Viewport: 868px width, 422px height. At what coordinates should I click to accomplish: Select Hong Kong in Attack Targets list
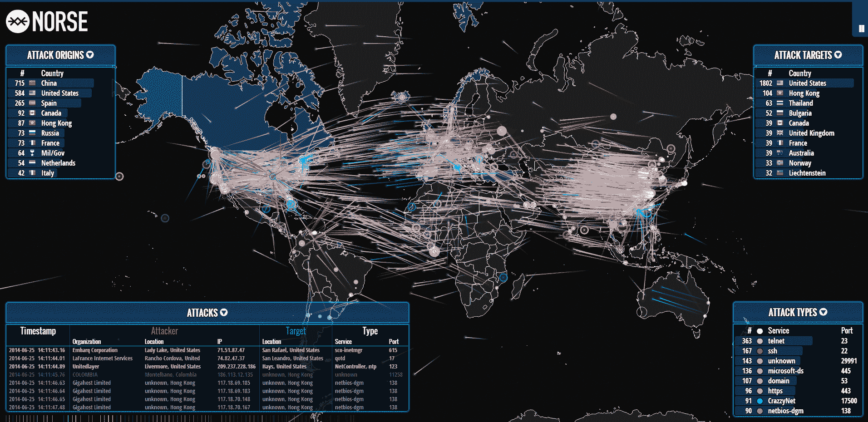(x=804, y=93)
